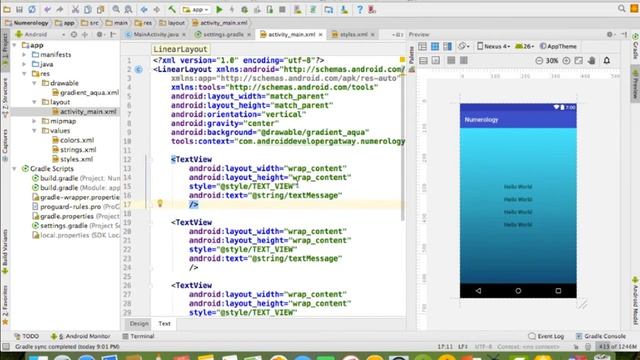Open the app run configuration dropdown
Screen dimensions: 640x360
click(x=196, y=9)
